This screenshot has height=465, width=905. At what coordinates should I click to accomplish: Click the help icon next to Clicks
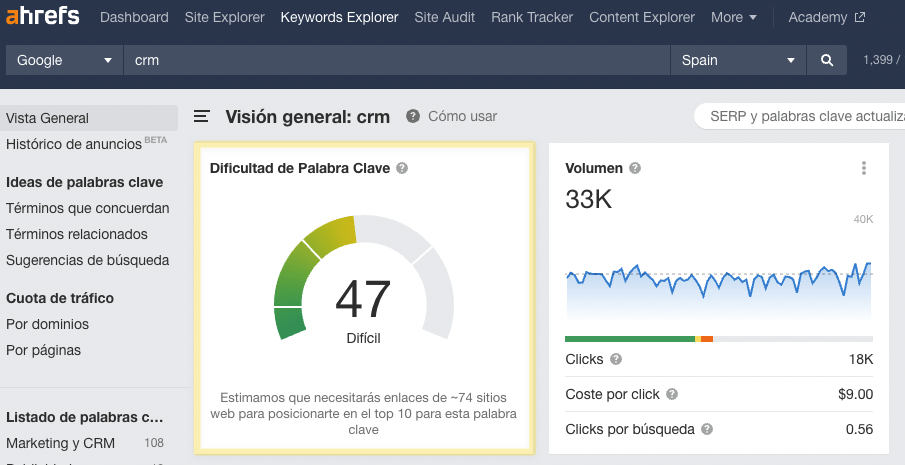(x=616, y=359)
